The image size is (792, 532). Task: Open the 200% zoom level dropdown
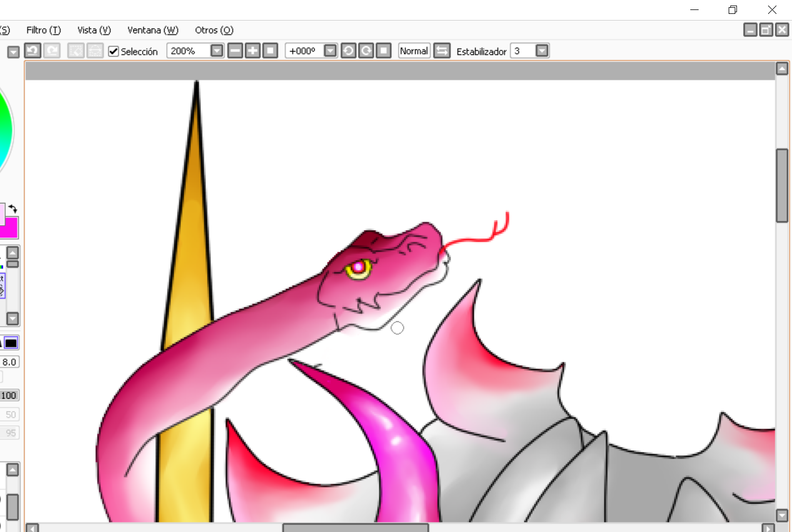pos(217,51)
